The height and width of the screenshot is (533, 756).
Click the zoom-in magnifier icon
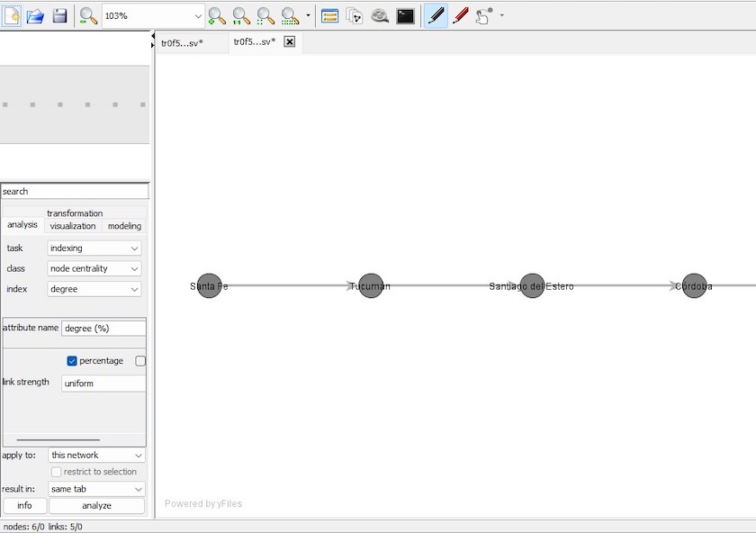[217, 15]
